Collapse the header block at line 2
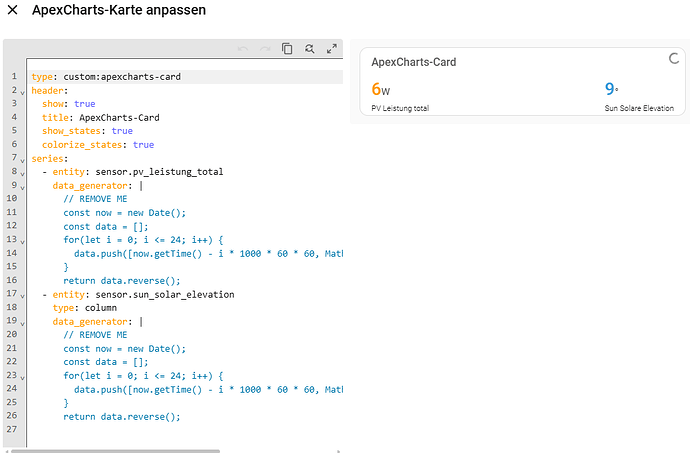This screenshot has height=453, width=690. pos(22,92)
